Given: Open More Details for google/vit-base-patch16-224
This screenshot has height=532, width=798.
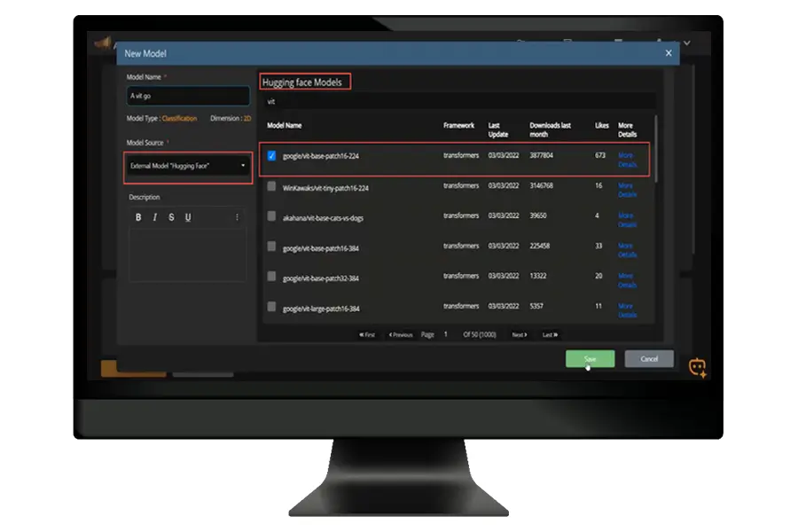Looking at the screenshot, I should coord(627,160).
